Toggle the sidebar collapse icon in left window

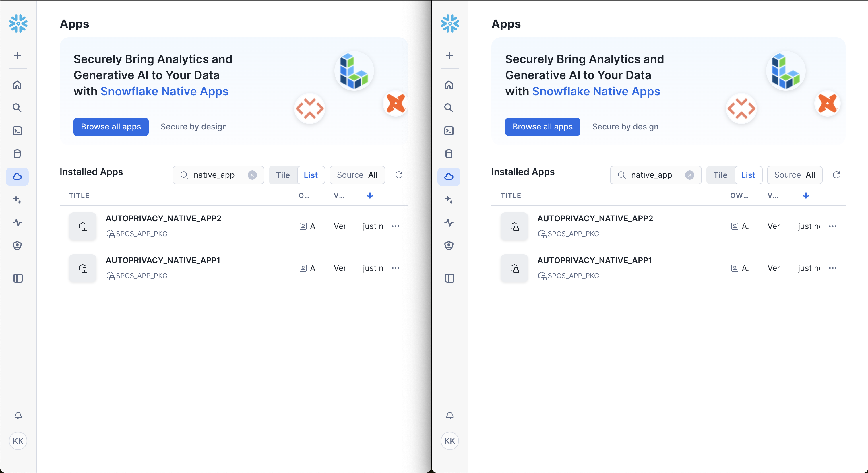click(x=18, y=278)
